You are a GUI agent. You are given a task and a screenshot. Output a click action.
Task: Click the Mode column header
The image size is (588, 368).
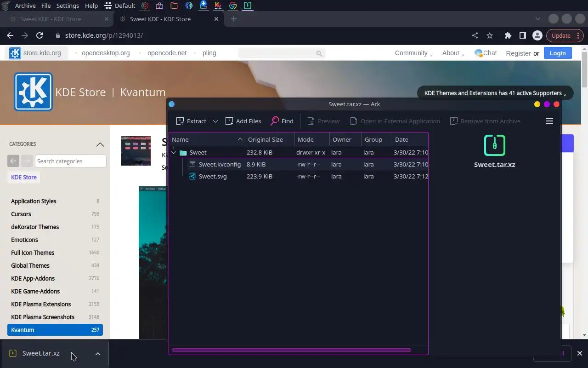tap(312, 139)
